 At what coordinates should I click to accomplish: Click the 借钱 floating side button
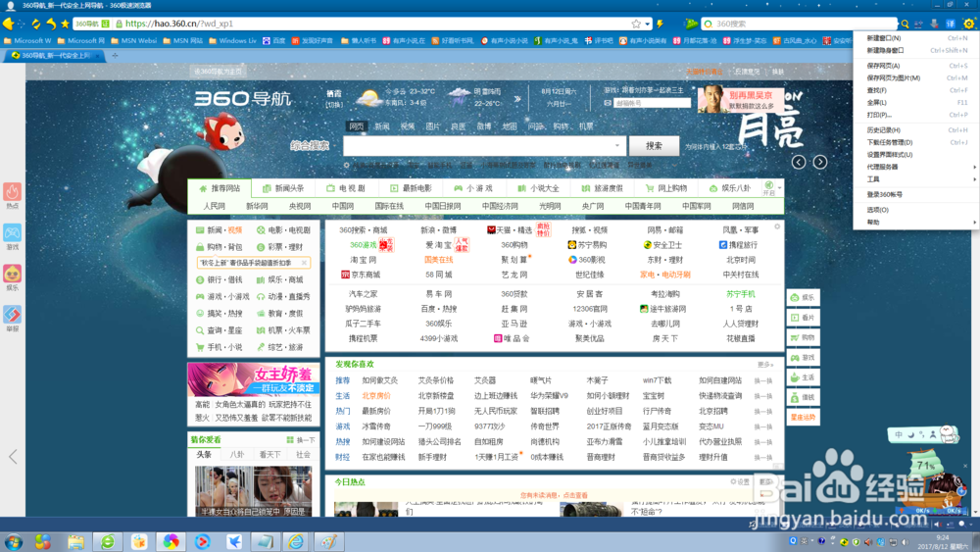tap(804, 398)
